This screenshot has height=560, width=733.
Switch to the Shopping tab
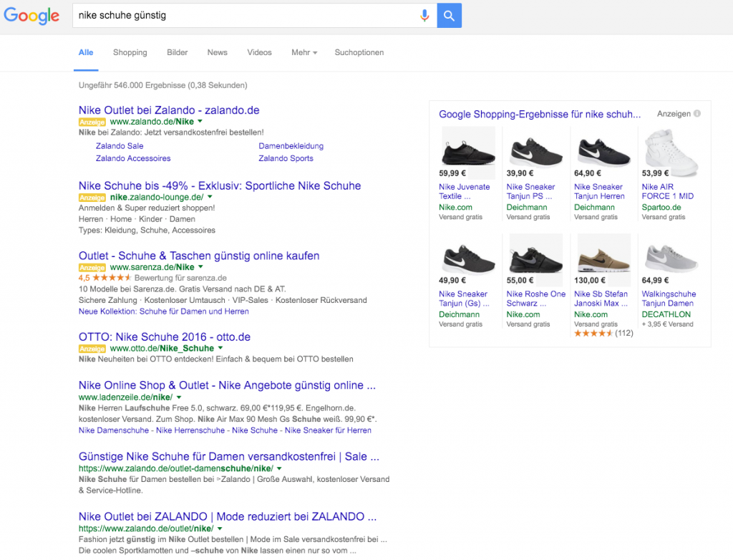130,52
